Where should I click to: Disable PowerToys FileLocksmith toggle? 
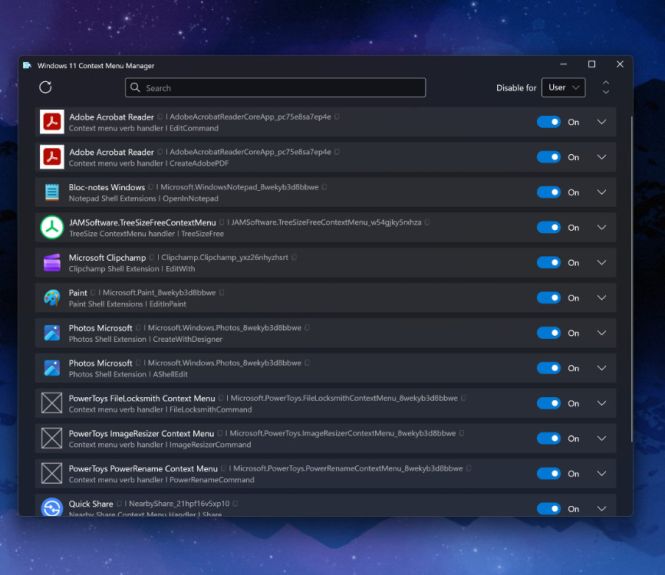click(548, 403)
